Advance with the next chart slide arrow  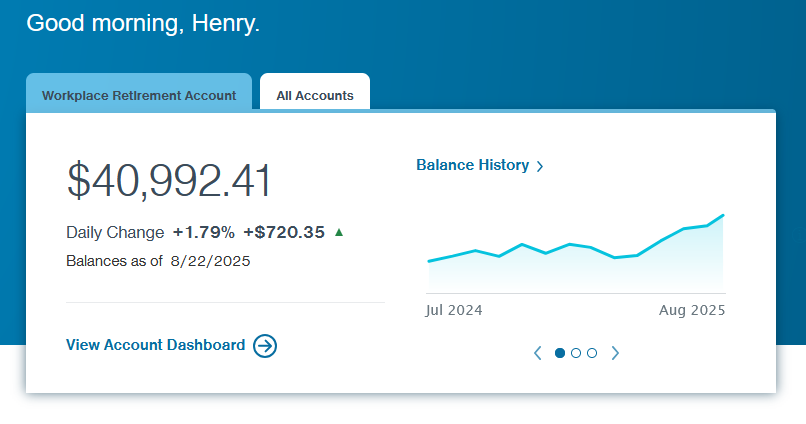615,353
